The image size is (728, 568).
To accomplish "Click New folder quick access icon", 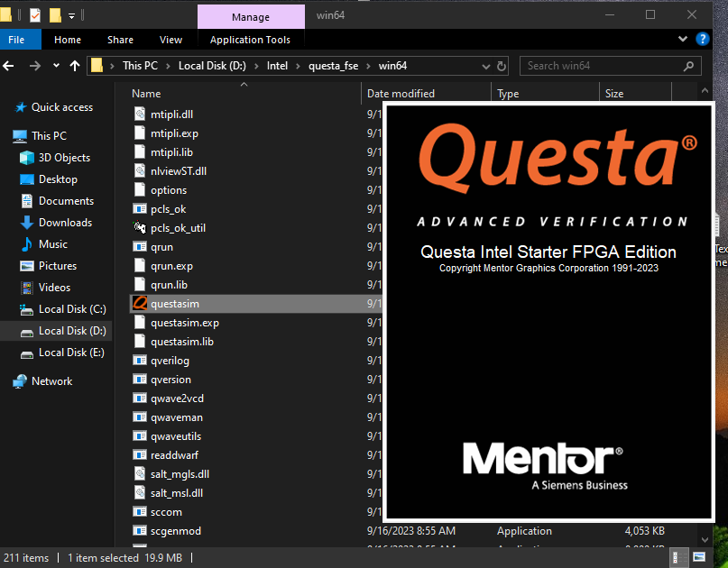I will pyautogui.click(x=55, y=16).
